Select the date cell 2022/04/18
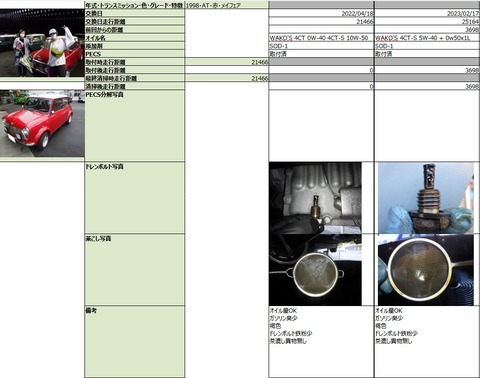The image size is (480, 378). tap(321, 13)
